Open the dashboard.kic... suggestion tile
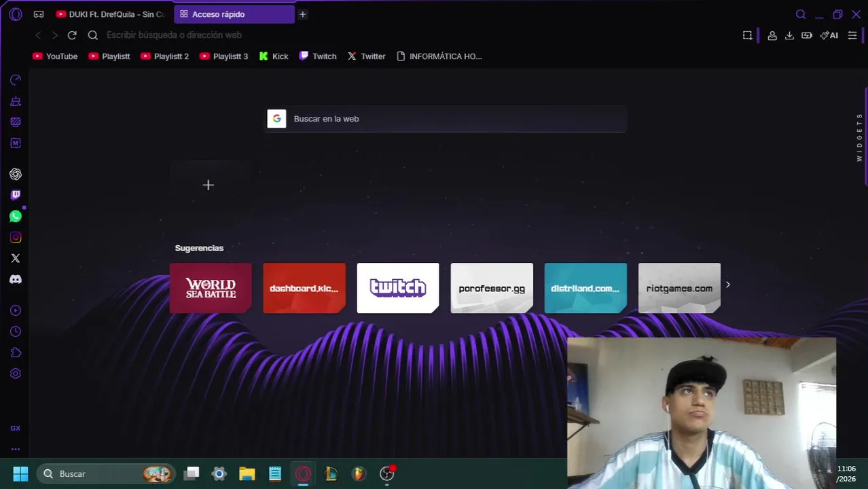The width and height of the screenshot is (868, 489). 304,289
